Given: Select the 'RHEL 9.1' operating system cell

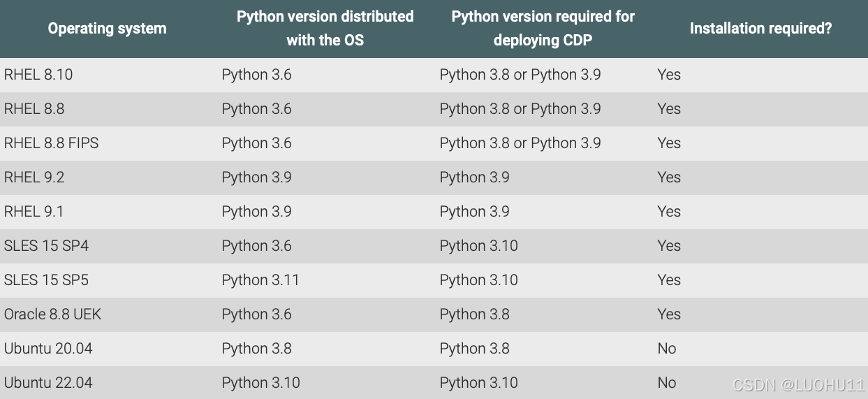Looking at the screenshot, I should [x=34, y=212].
